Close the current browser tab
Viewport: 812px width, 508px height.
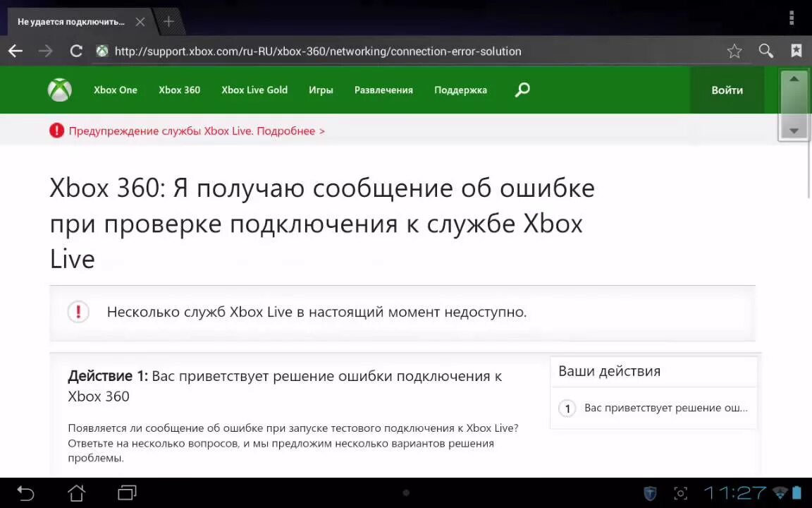coord(140,22)
